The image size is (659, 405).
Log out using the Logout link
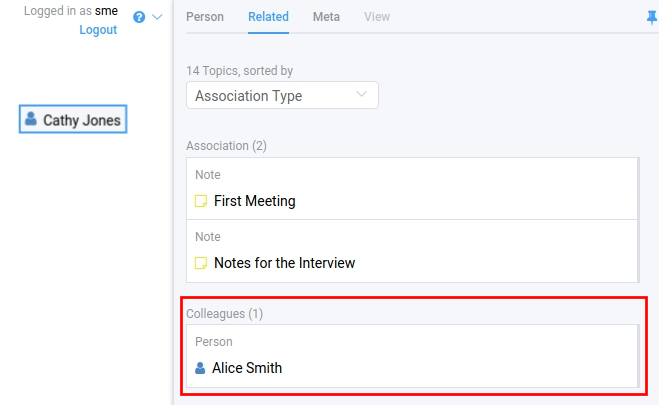point(98,30)
